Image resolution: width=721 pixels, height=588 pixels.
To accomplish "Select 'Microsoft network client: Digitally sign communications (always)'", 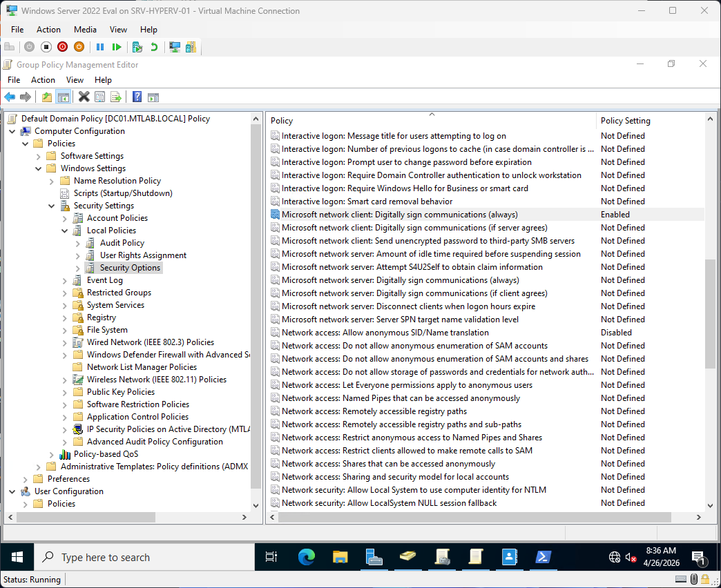I will (400, 215).
